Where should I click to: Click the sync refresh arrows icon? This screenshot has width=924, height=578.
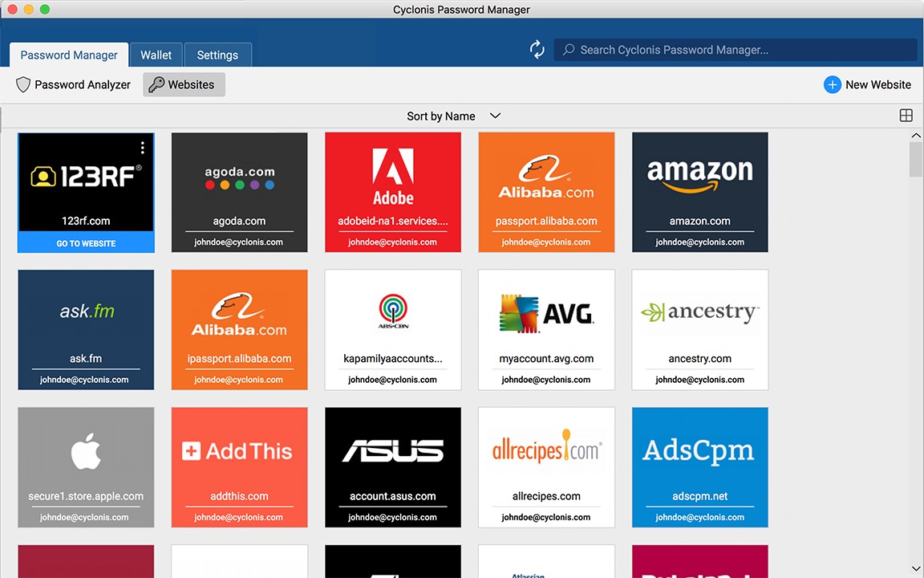click(537, 50)
